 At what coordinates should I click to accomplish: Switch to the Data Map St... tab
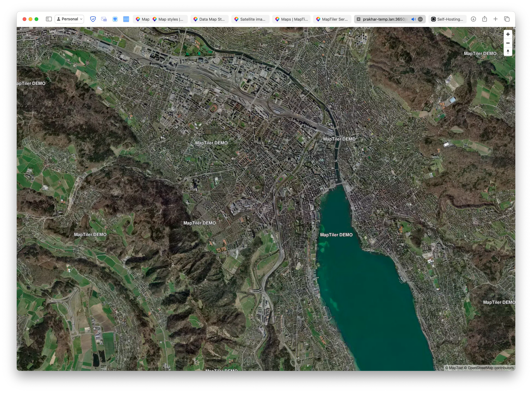click(210, 19)
